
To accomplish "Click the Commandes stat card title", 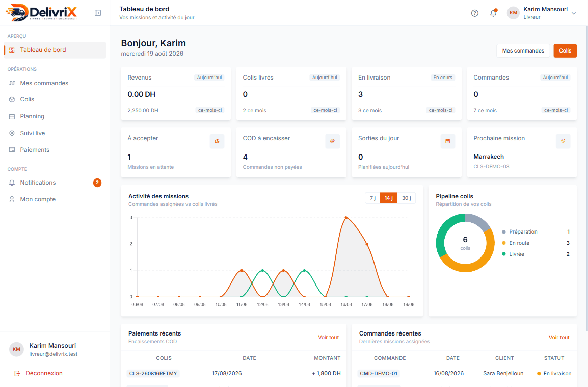I will (491, 78).
